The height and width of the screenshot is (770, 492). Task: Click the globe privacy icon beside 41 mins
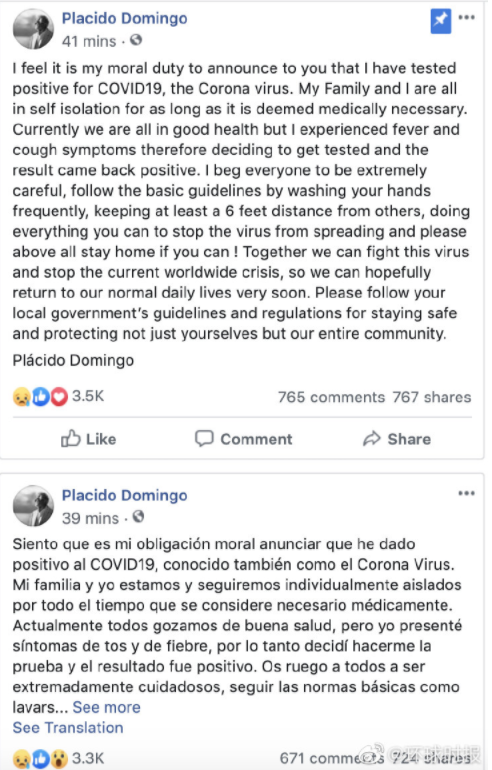pyautogui.click(x=136, y=40)
